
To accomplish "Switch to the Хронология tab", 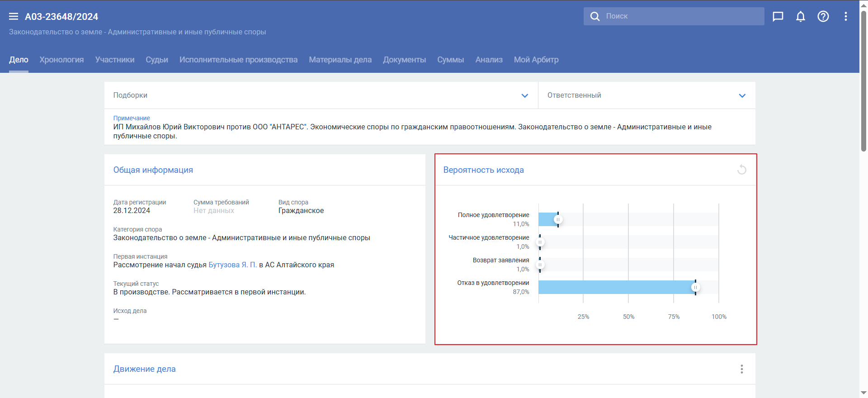I will (x=61, y=60).
